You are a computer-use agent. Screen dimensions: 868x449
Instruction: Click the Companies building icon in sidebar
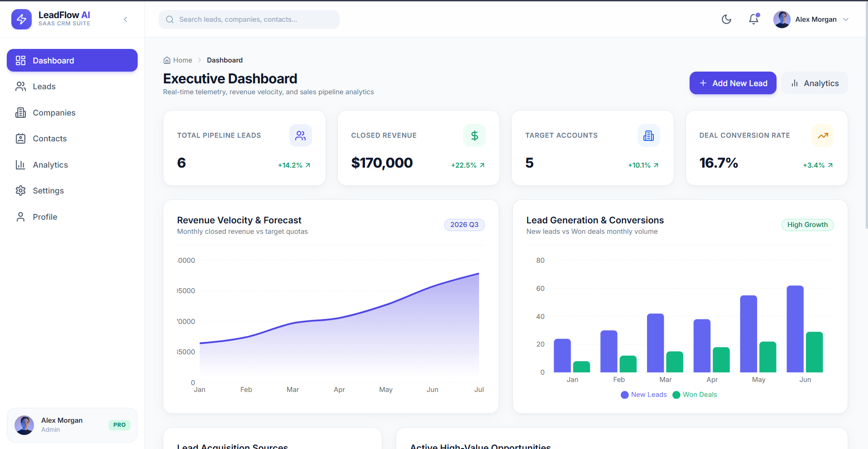(x=20, y=113)
